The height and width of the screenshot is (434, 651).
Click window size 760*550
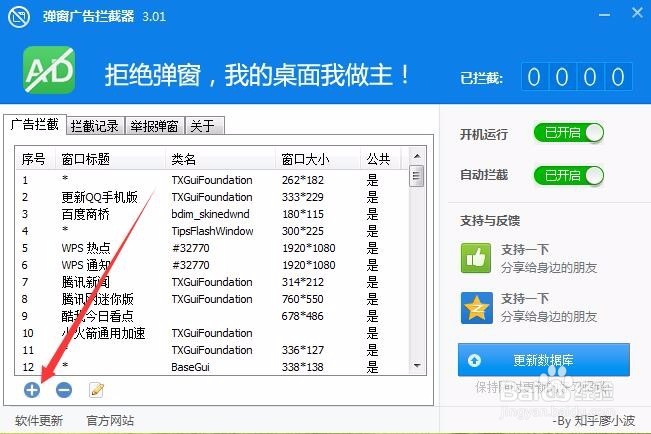pos(303,299)
